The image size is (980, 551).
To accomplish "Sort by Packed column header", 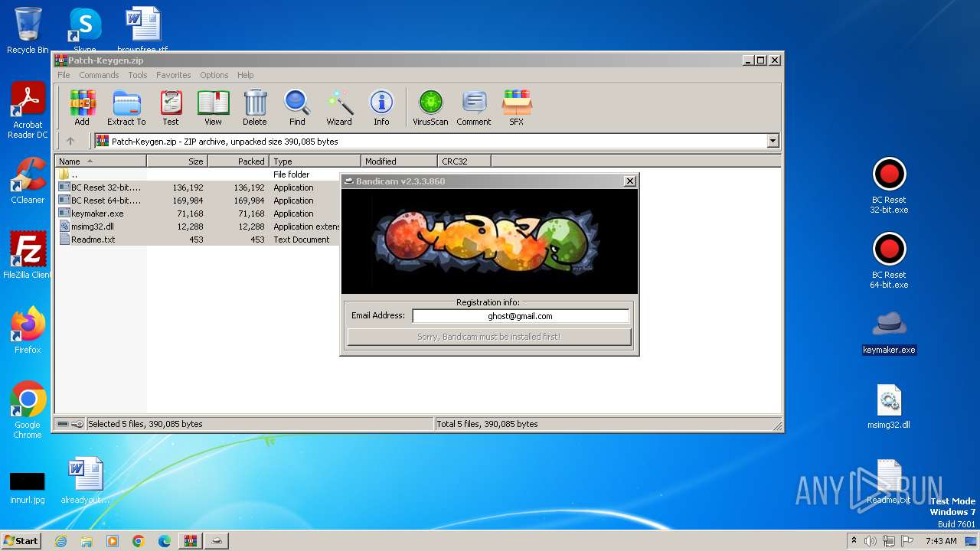I will click(x=238, y=161).
